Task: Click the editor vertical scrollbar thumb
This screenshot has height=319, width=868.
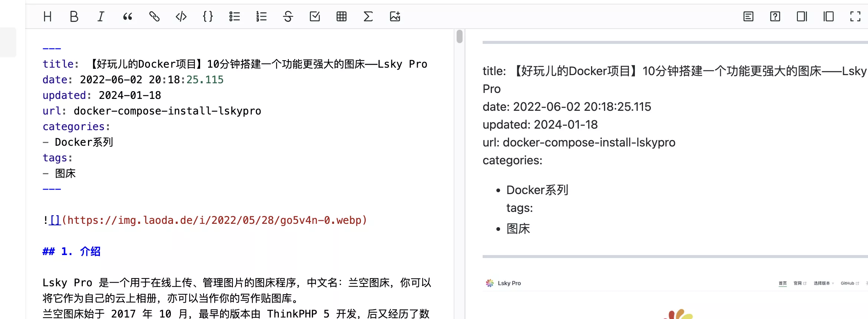Action: [x=460, y=36]
